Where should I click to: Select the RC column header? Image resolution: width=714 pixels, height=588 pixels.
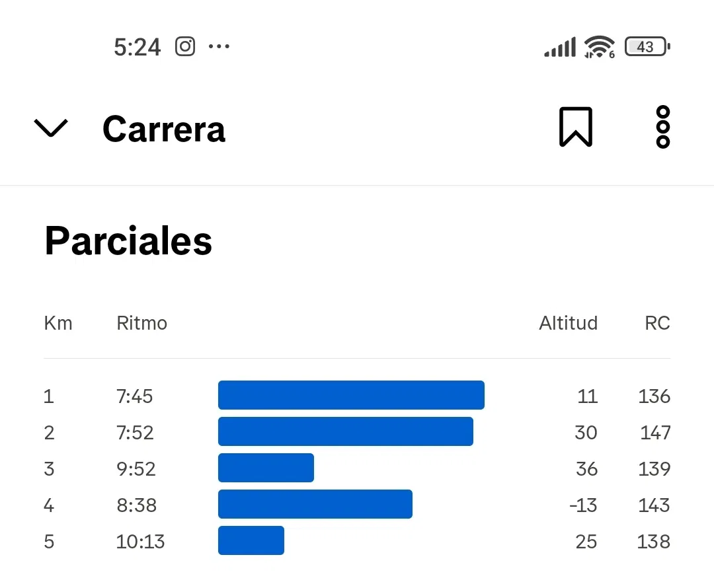coord(657,323)
